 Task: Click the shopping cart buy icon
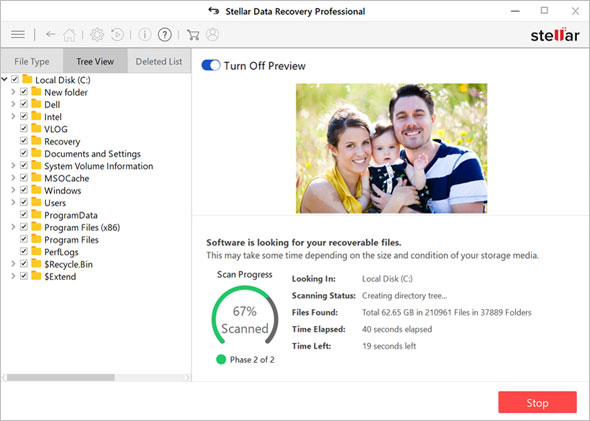click(193, 35)
